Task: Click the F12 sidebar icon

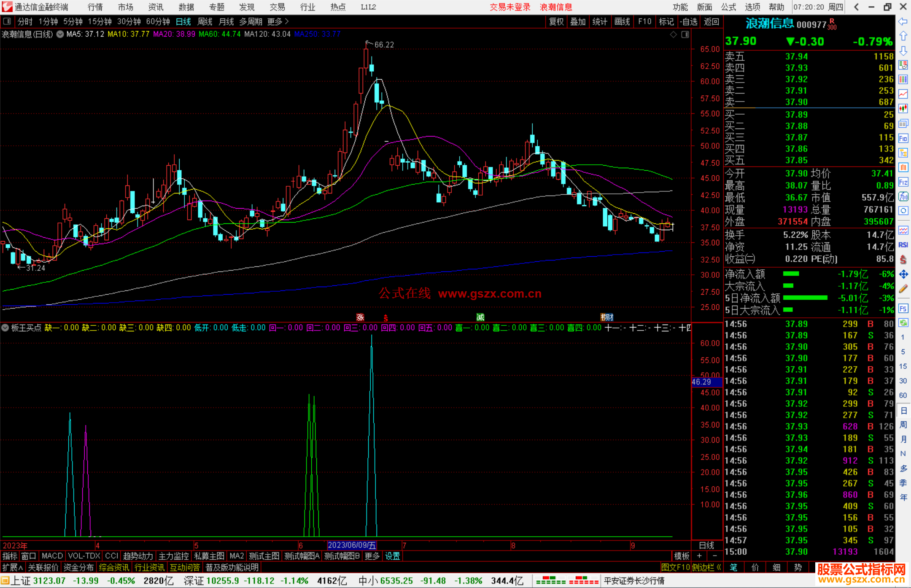Action: (903, 182)
